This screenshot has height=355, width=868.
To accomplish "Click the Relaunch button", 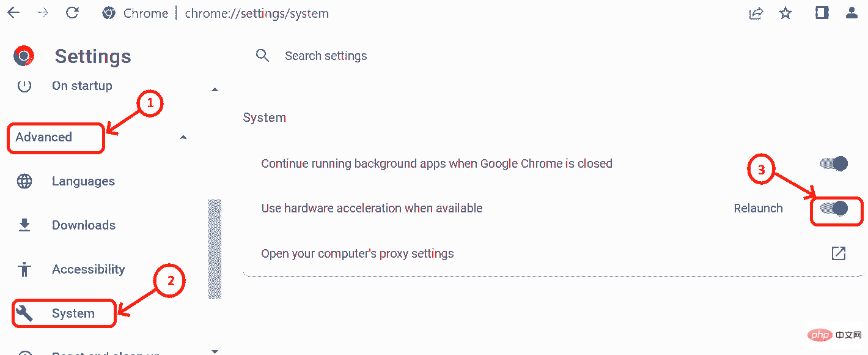I will 758,208.
